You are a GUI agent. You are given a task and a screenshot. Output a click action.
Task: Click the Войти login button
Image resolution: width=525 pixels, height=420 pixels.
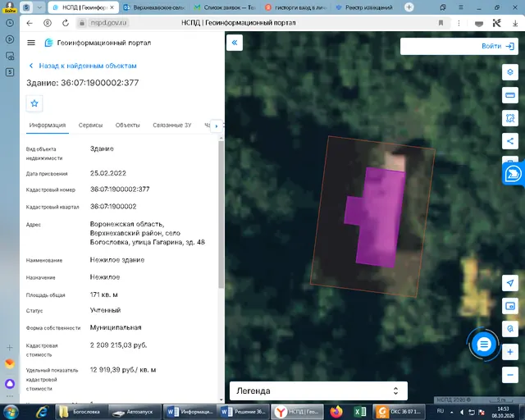click(x=497, y=46)
